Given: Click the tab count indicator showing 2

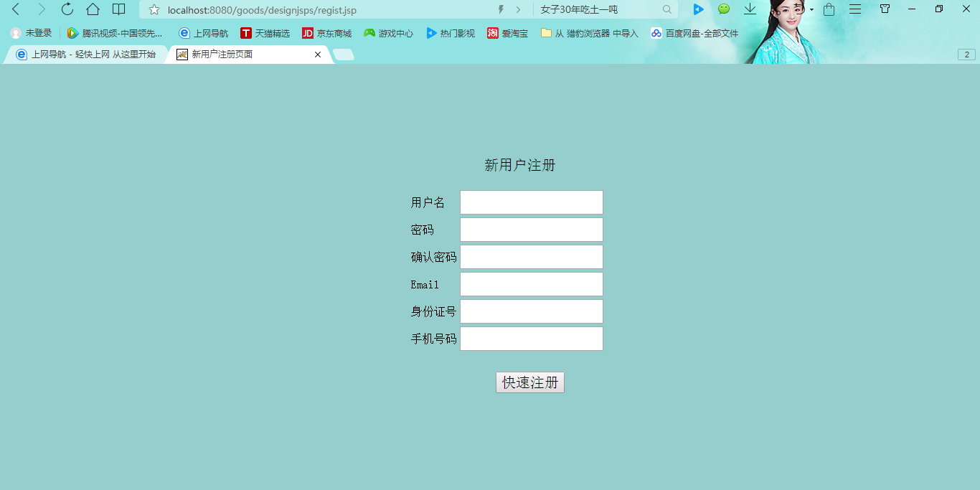Looking at the screenshot, I should (966, 55).
